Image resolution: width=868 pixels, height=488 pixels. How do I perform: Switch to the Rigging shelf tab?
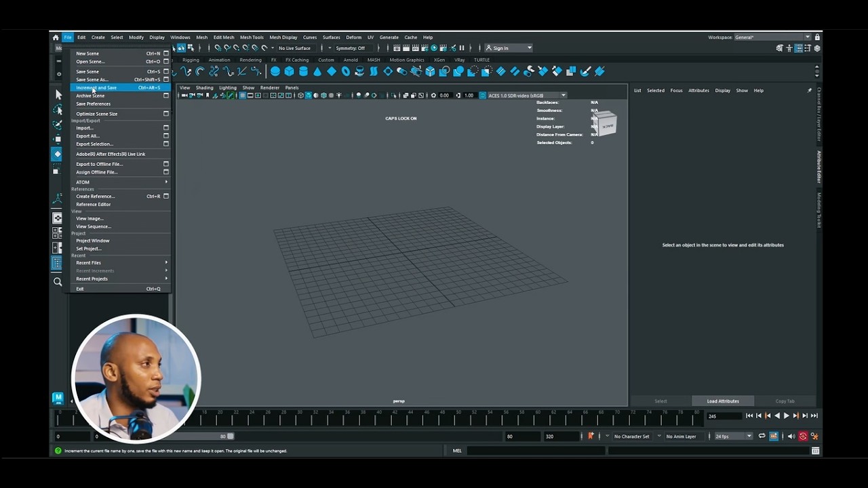pos(191,60)
